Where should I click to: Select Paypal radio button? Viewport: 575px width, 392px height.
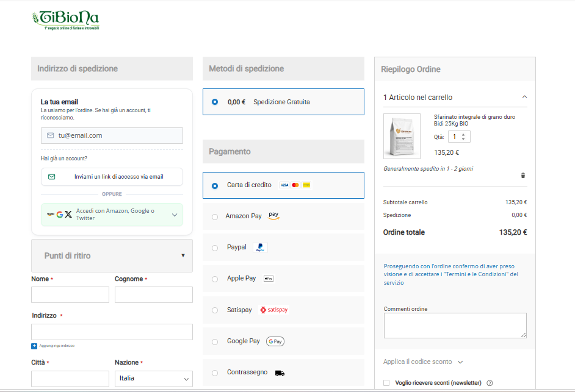point(215,248)
